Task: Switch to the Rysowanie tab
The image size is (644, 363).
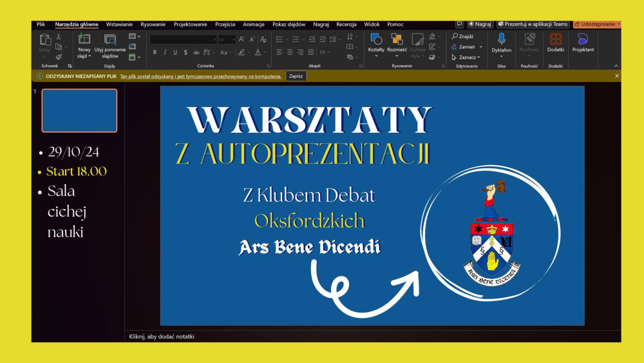Action: click(153, 25)
